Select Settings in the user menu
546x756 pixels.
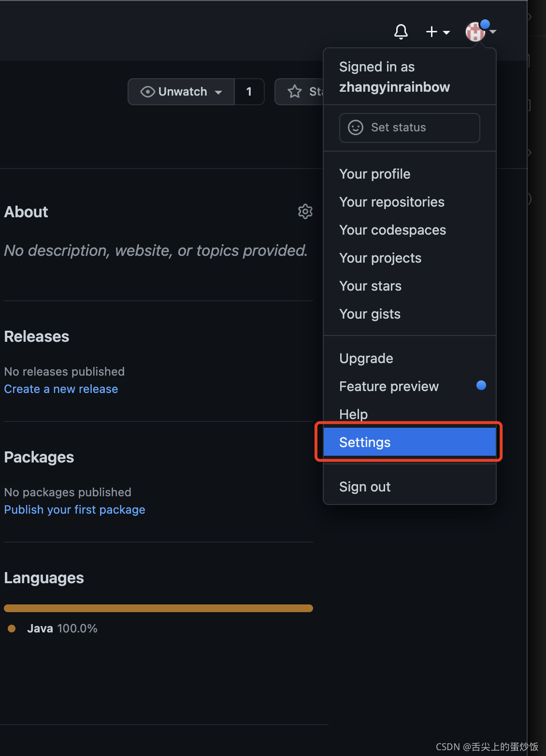click(x=365, y=442)
